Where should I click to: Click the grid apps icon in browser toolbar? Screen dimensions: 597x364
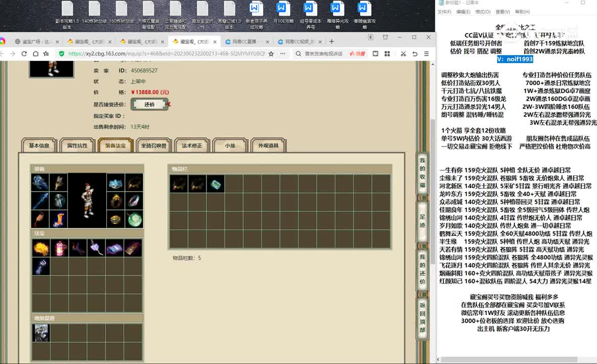coord(387,54)
